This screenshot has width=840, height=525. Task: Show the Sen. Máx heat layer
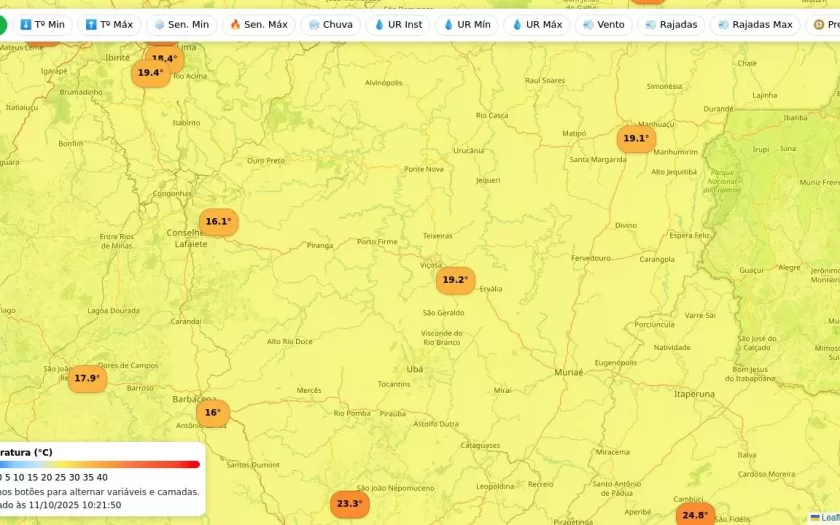click(x=258, y=24)
